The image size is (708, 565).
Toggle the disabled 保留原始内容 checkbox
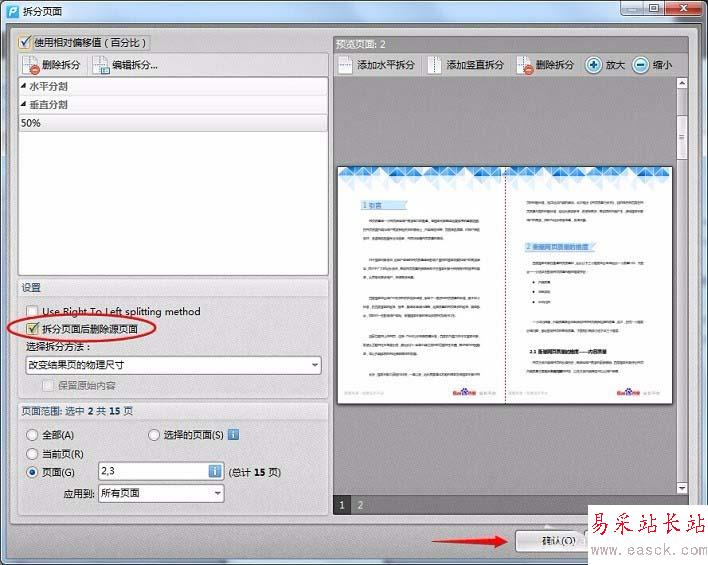click(x=48, y=385)
